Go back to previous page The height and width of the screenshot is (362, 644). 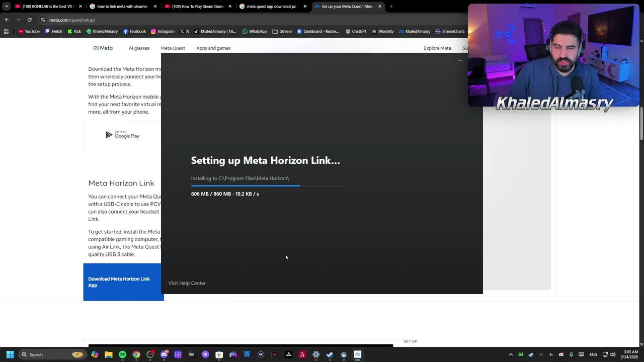tap(7, 20)
